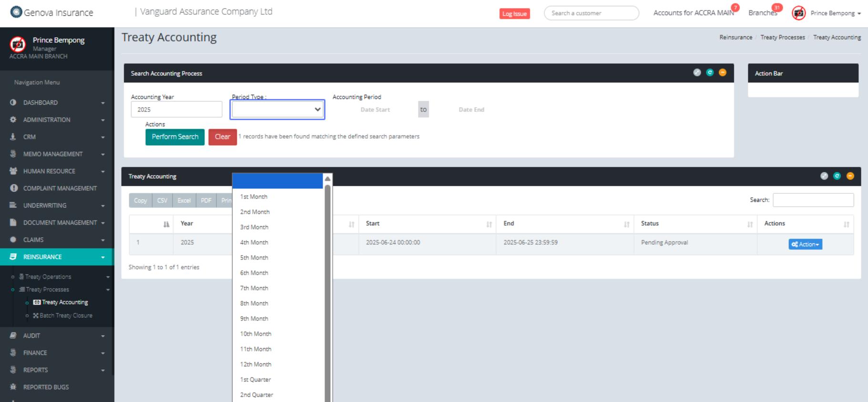Open Batch Treaty Closure in sidebar
This screenshot has height=402, width=868.
point(66,316)
